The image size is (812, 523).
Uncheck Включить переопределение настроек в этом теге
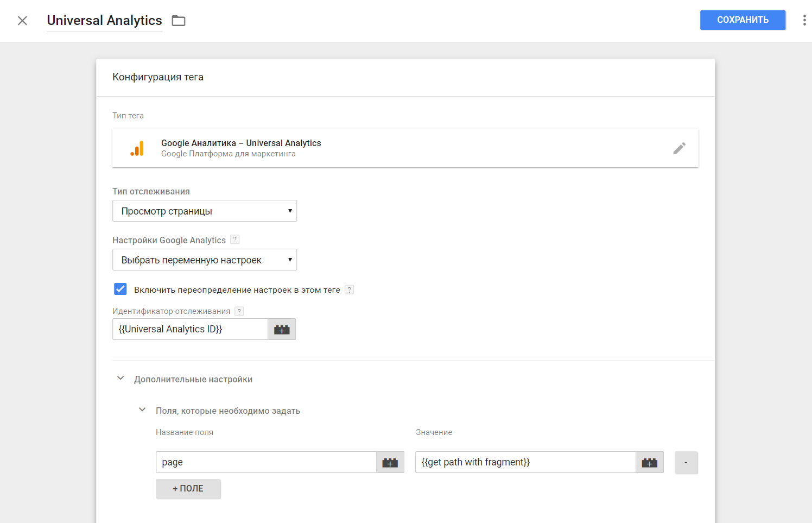(120, 289)
